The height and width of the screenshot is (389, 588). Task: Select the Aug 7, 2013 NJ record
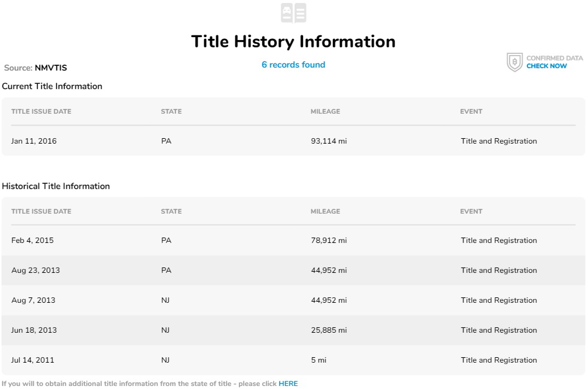click(33, 300)
